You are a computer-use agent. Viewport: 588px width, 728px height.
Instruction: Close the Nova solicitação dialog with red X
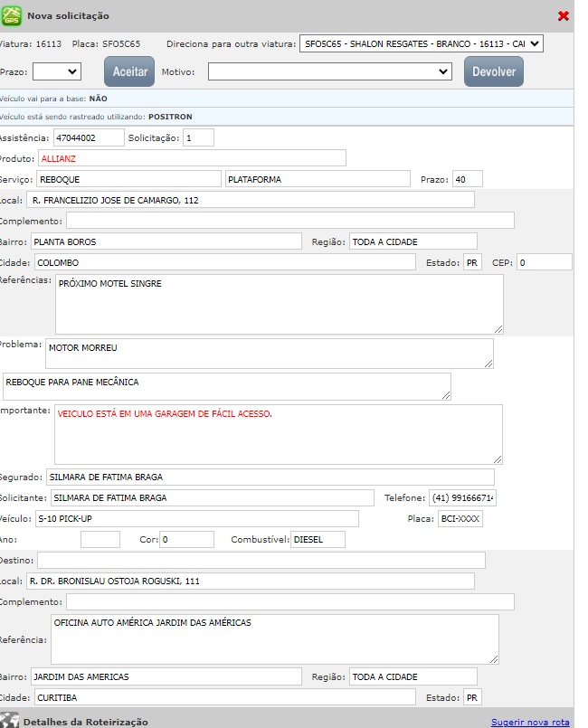click(564, 15)
